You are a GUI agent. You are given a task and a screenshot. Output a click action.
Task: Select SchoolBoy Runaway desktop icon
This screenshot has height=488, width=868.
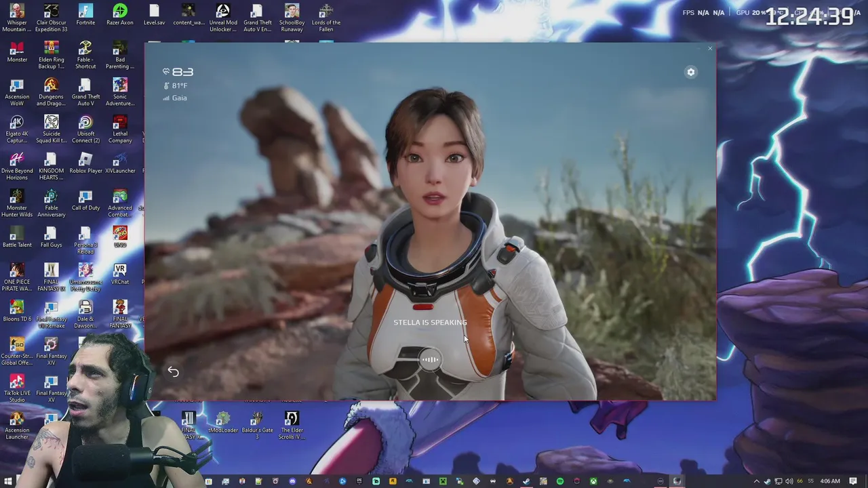tap(292, 18)
